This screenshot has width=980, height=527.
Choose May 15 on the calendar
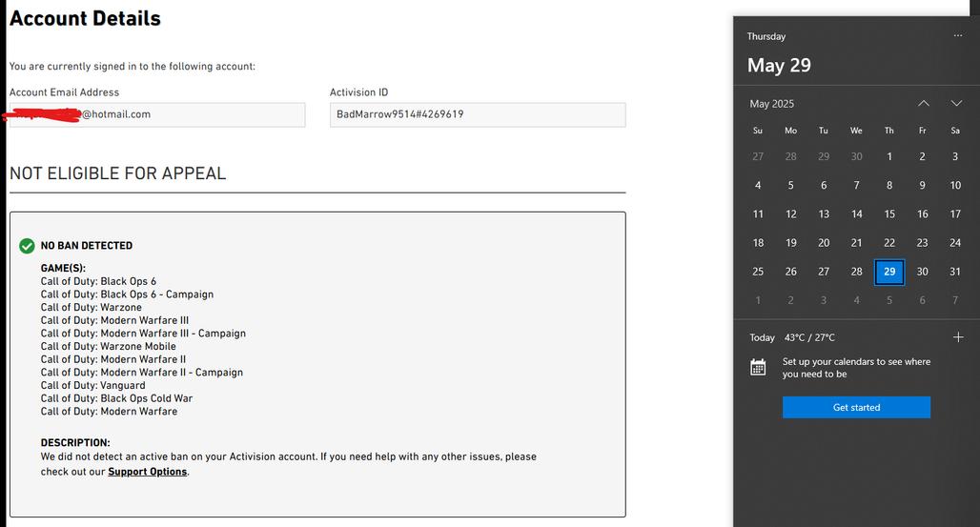889,214
